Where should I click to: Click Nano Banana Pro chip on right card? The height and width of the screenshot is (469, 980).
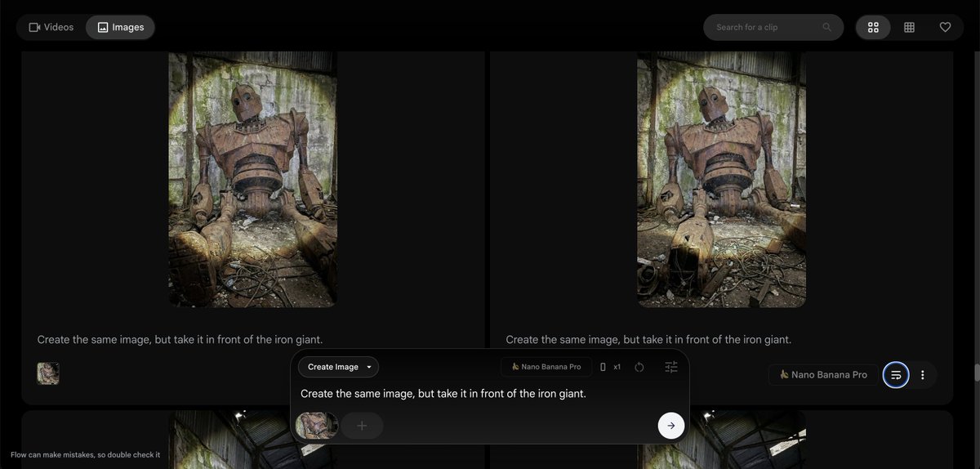pos(823,375)
